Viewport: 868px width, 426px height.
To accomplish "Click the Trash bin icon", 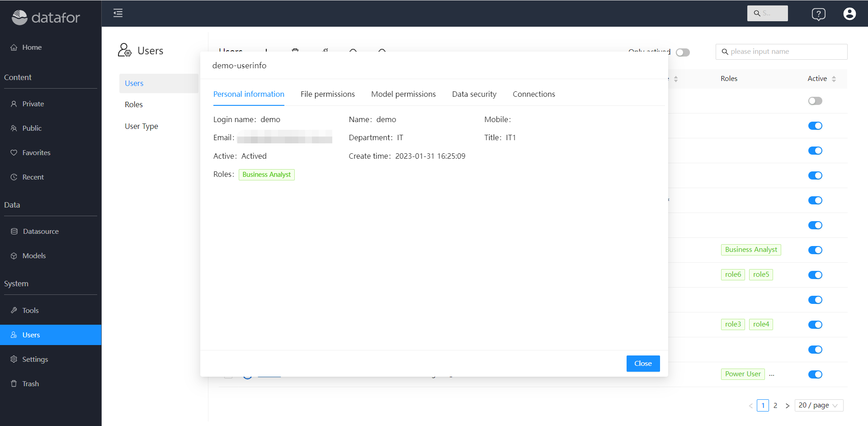I will click(x=14, y=383).
